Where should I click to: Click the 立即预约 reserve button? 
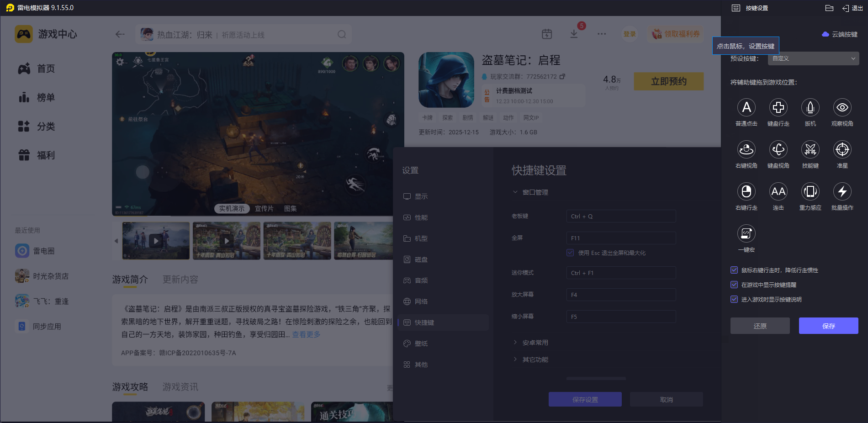coord(669,81)
